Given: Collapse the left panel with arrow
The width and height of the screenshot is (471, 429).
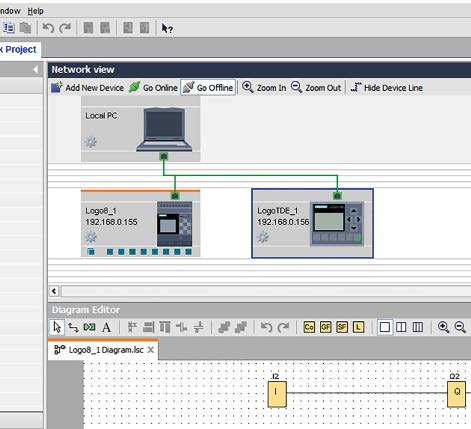Looking at the screenshot, I should coord(35,69).
